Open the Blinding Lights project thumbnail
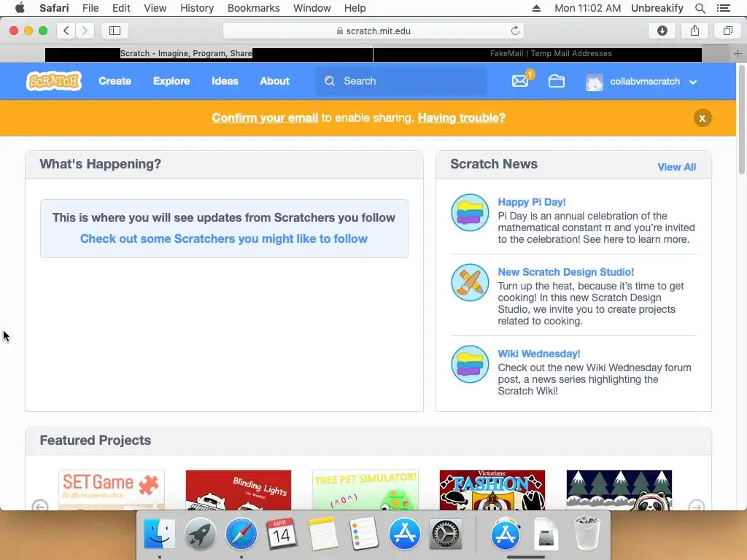747x560 pixels. [239, 490]
